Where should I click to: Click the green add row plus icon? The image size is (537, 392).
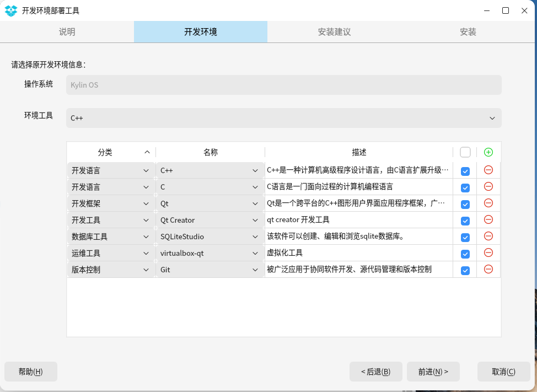(x=488, y=152)
